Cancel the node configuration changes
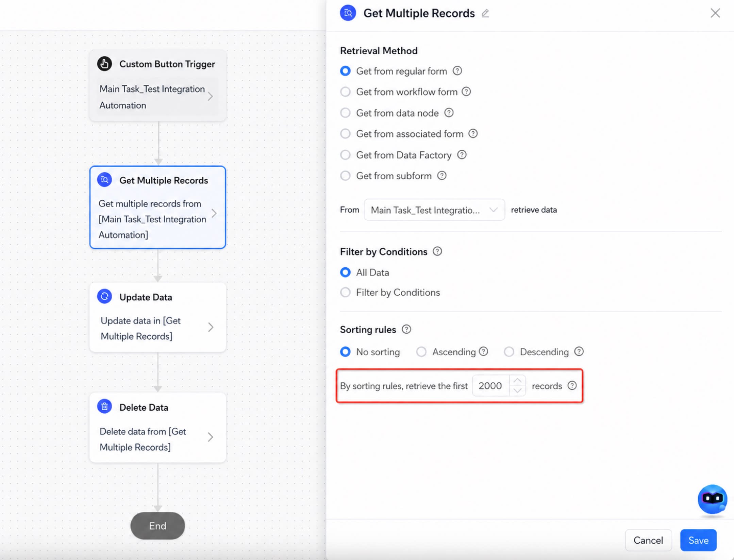734x560 pixels. pyautogui.click(x=648, y=540)
